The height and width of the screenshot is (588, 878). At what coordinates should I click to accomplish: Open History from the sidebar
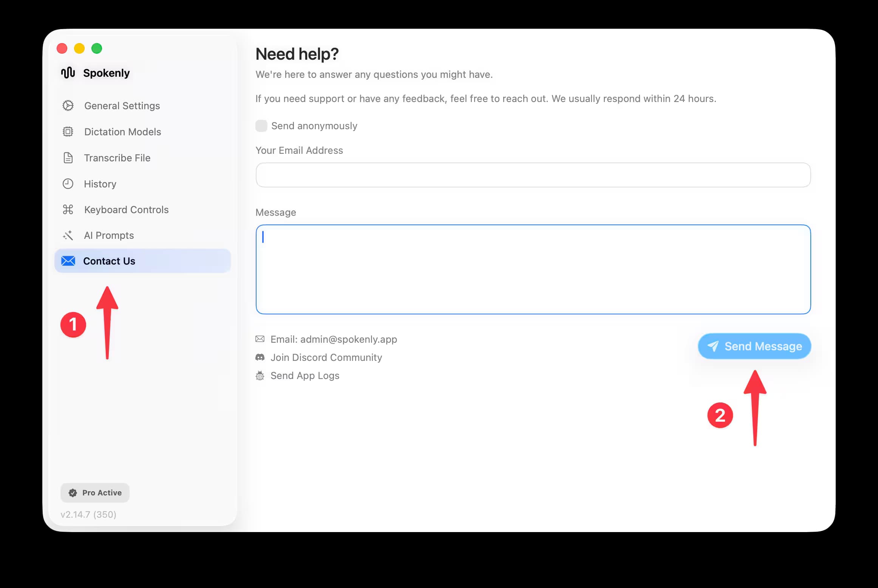pyautogui.click(x=100, y=184)
